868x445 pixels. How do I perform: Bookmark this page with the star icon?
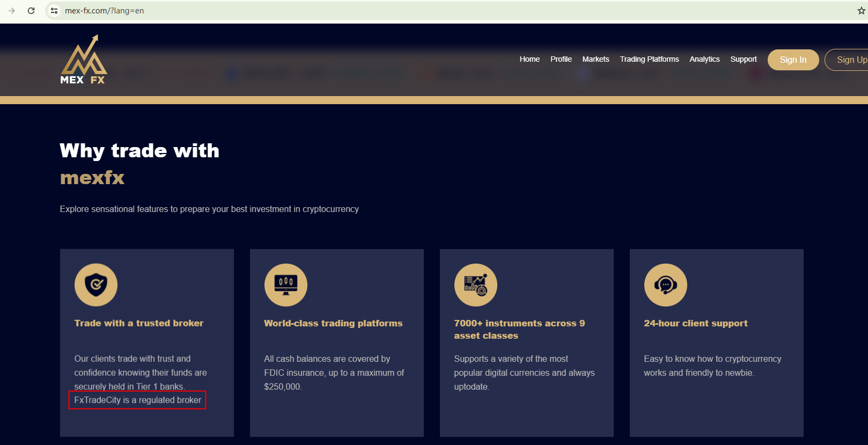(862, 11)
